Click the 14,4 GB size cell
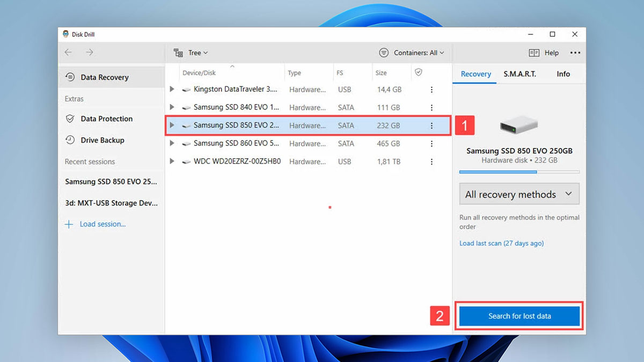 click(390, 90)
